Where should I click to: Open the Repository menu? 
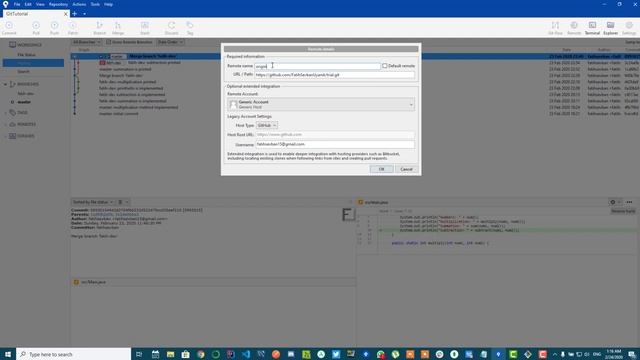pos(58,4)
